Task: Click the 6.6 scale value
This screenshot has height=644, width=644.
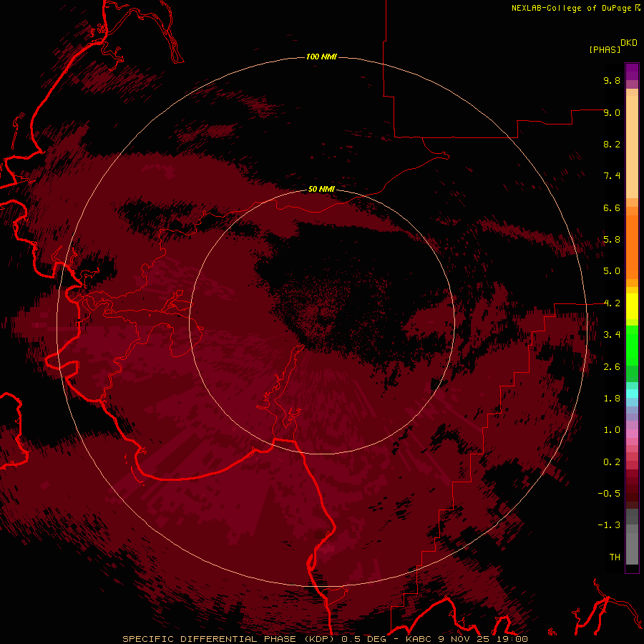Action: pos(612,208)
